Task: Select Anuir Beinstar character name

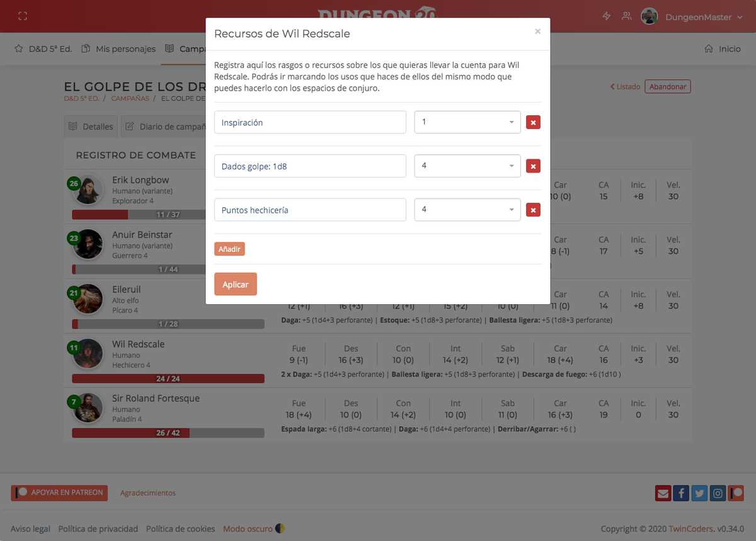Action: point(142,235)
